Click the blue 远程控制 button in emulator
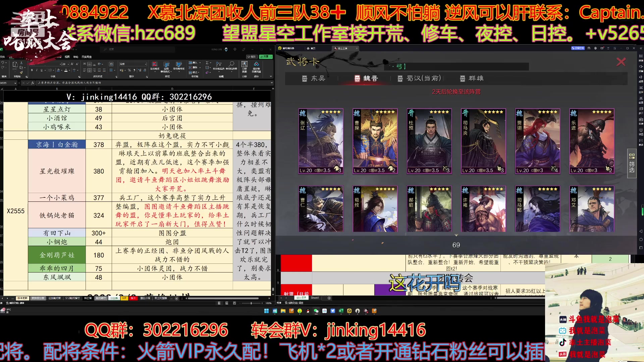 click(578, 48)
